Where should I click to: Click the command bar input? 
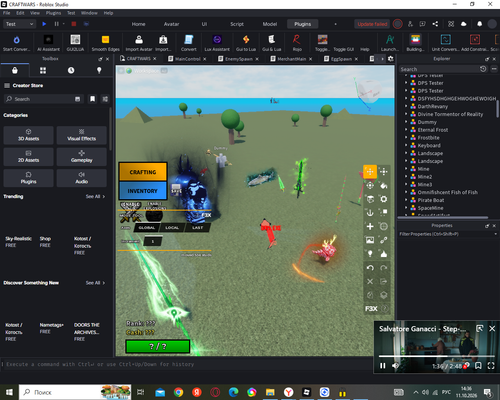[187, 364]
